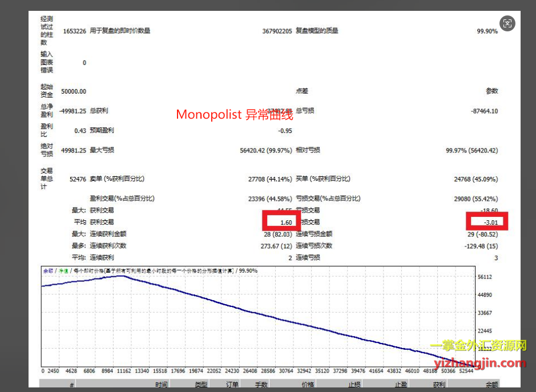The image size is (536, 392).
Task: Select the gross loss value -87464.10
Action: pos(484,111)
